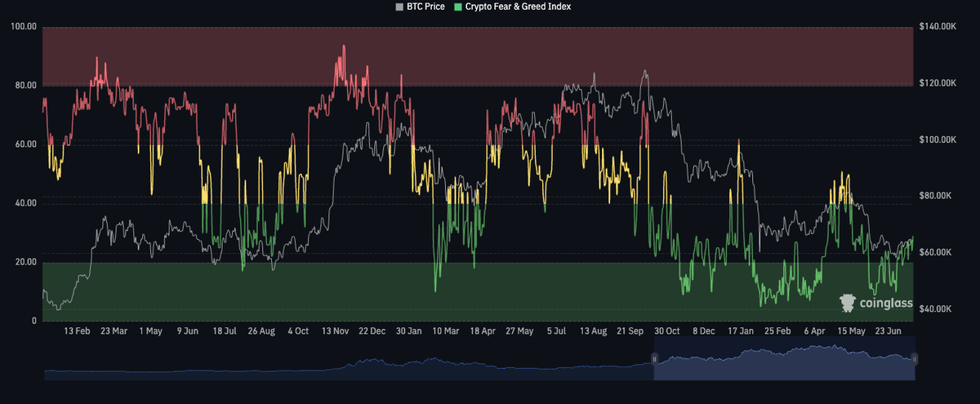Grab the left handle of the range slider
Viewport: 980px width, 404px height.
[x=654, y=358]
